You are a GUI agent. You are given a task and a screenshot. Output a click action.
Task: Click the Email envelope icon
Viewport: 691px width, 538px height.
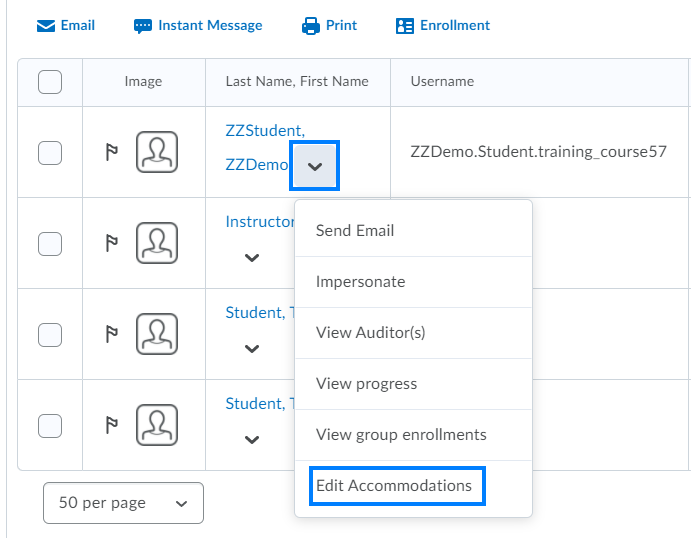click(46, 26)
